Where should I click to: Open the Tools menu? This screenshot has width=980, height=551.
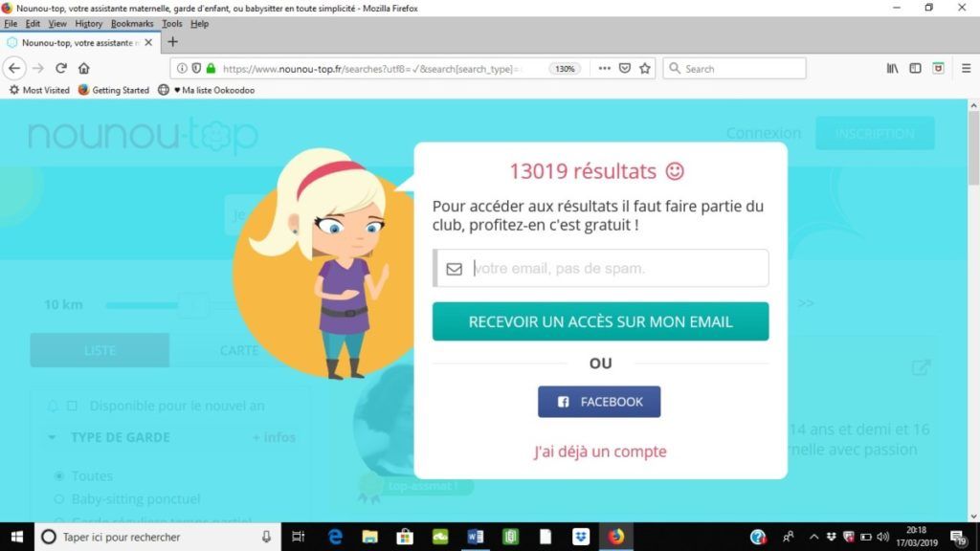click(172, 24)
